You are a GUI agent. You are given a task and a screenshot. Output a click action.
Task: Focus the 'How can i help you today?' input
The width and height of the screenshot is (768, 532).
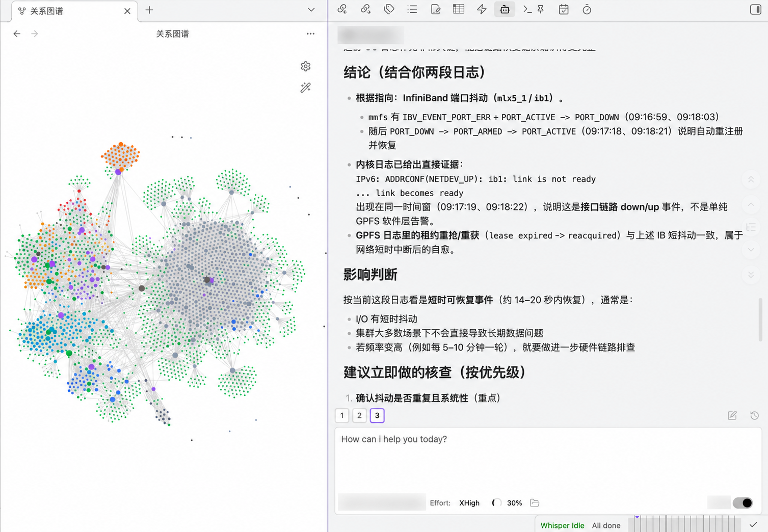[x=548, y=459]
